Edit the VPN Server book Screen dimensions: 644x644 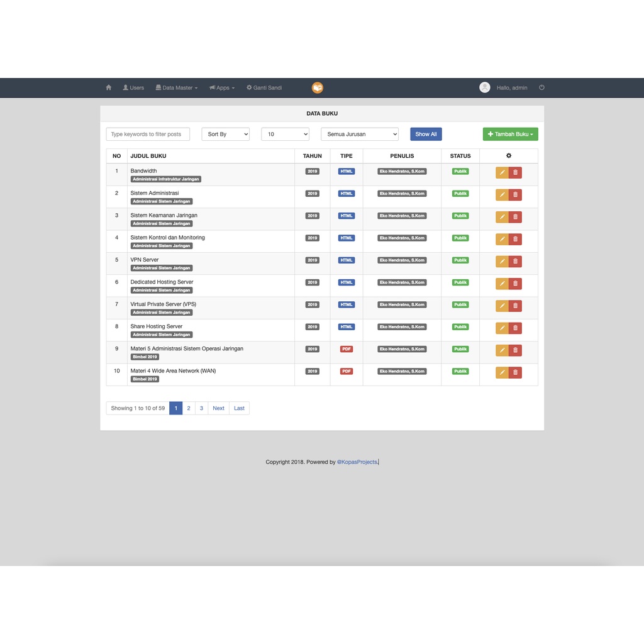[502, 261]
